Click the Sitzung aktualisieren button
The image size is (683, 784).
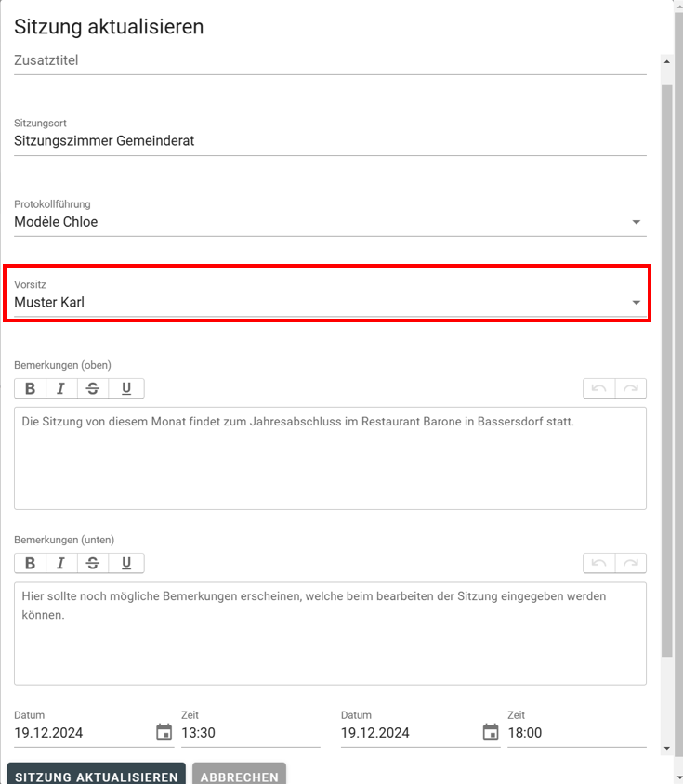97,777
